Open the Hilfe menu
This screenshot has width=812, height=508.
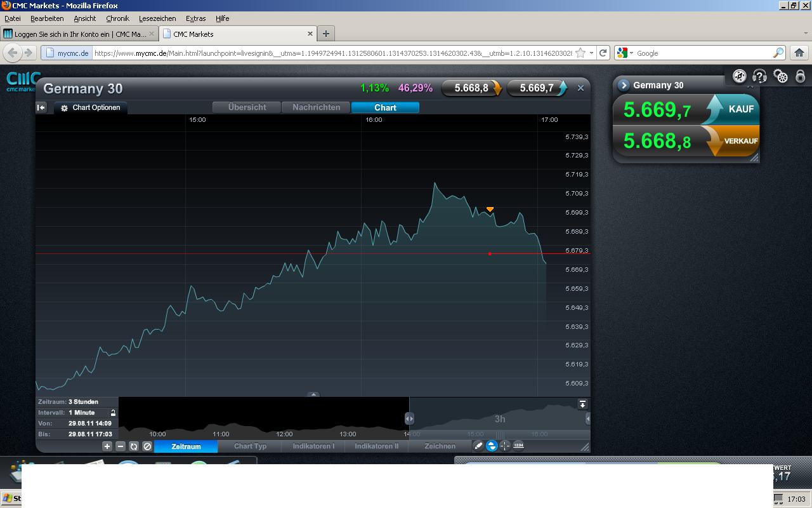[222, 18]
